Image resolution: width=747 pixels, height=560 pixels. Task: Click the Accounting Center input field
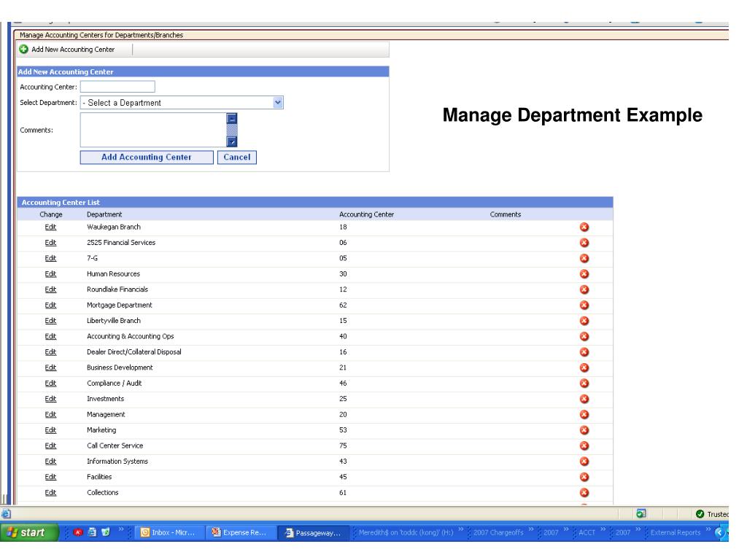(117, 87)
